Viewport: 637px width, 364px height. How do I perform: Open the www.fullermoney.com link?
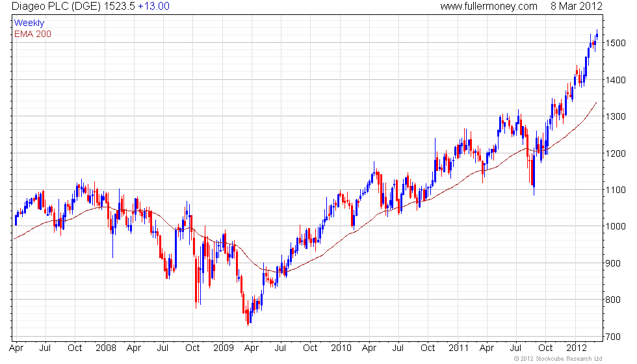tap(489, 6)
